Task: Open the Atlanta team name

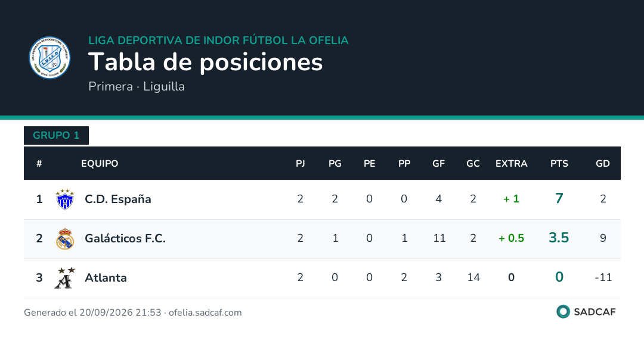Action: click(106, 277)
